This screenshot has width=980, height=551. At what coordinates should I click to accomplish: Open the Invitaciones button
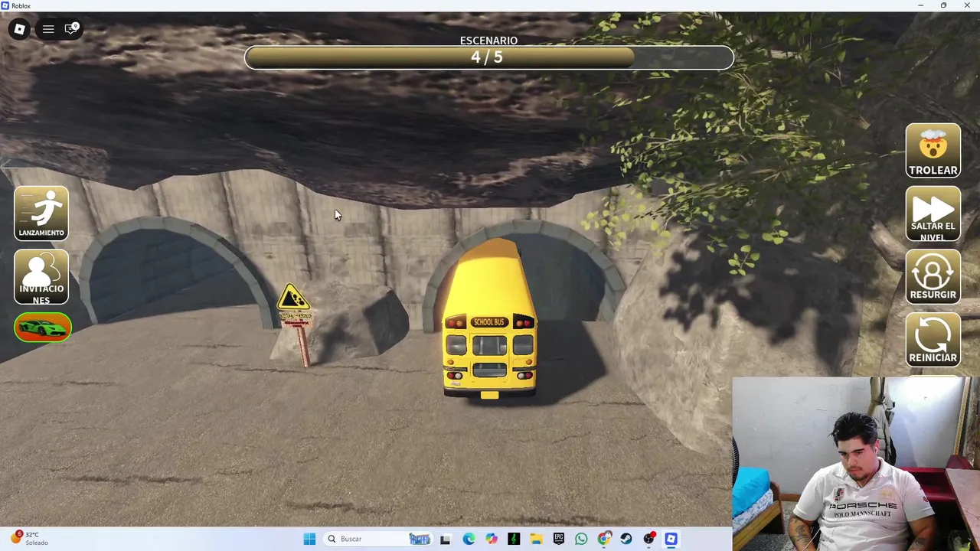(x=41, y=277)
